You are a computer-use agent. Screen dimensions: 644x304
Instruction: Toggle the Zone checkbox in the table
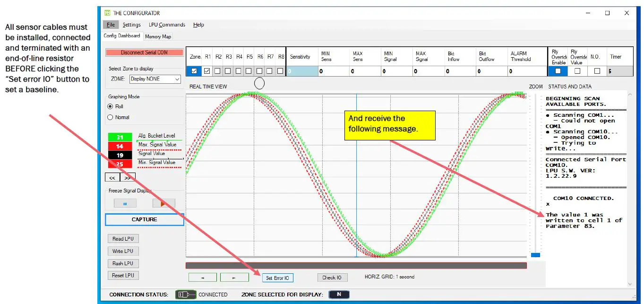[x=194, y=70]
